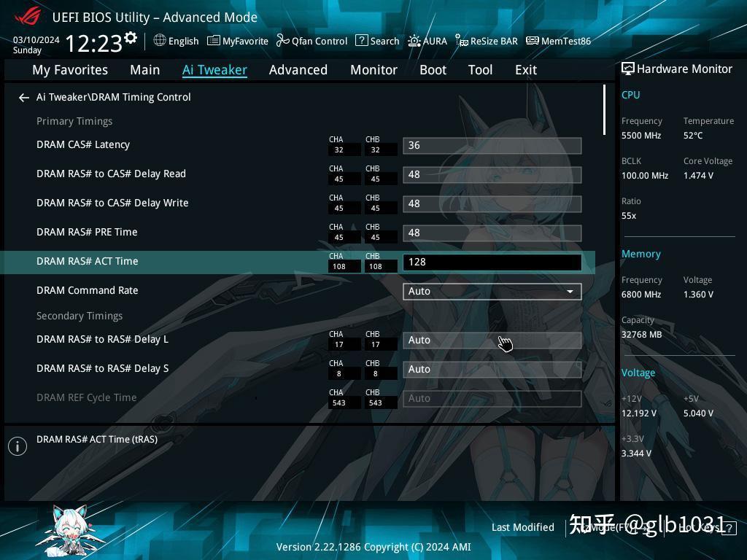Click the Hardware Monitor screen icon
The image size is (747, 560).
(x=628, y=69)
